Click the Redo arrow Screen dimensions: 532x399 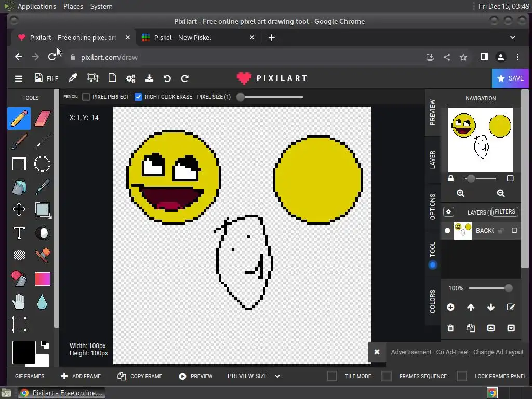pos(185,78)
